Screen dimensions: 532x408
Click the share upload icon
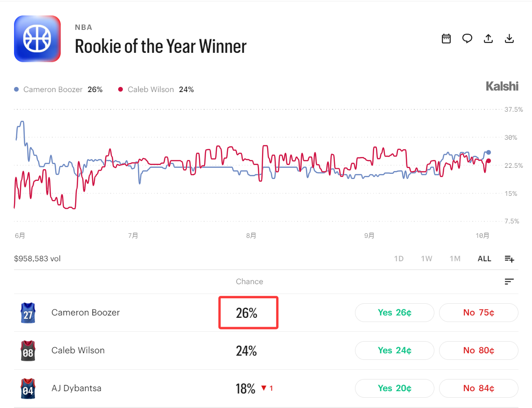tap(488, 39)
